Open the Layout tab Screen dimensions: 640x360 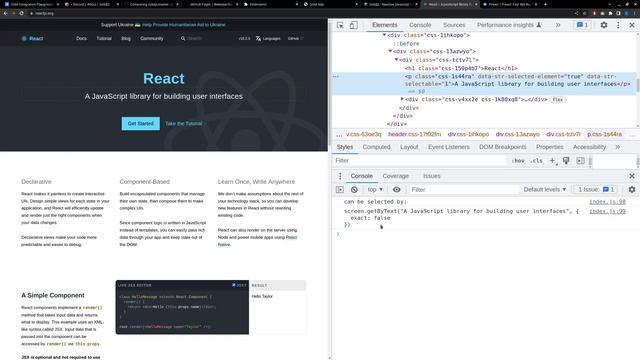(x=409, y=147)
